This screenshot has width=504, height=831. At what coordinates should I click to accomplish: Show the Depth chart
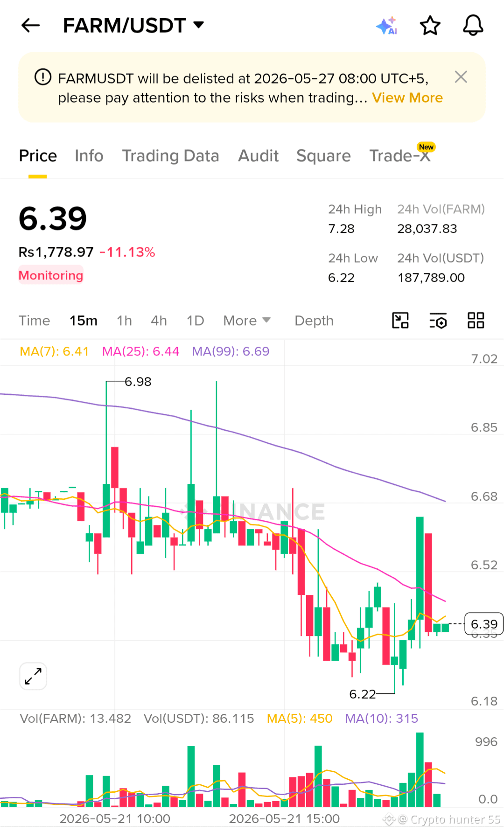(314, 321)
